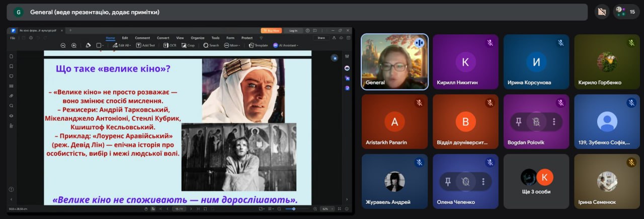This screenshot has width=644, height=219.
Task: Select the Crop tool
Action: pyautogui.click(x=188, y=45)
